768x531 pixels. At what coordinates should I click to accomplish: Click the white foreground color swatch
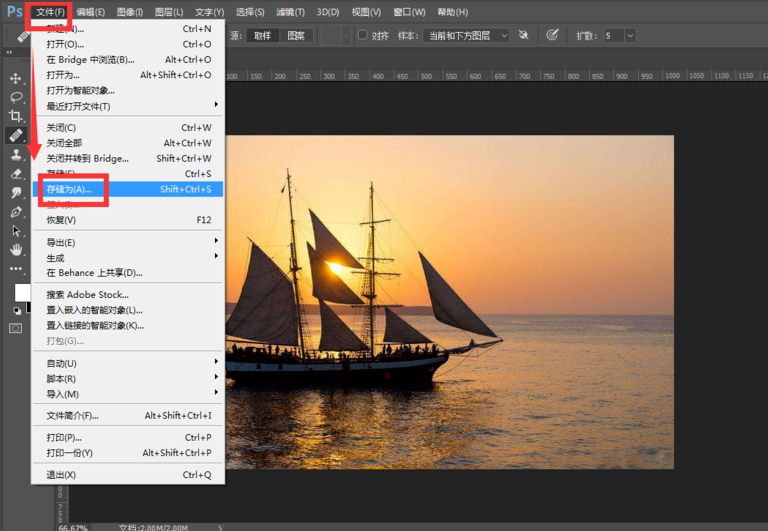pyautogui.click(x=22, y=292)
